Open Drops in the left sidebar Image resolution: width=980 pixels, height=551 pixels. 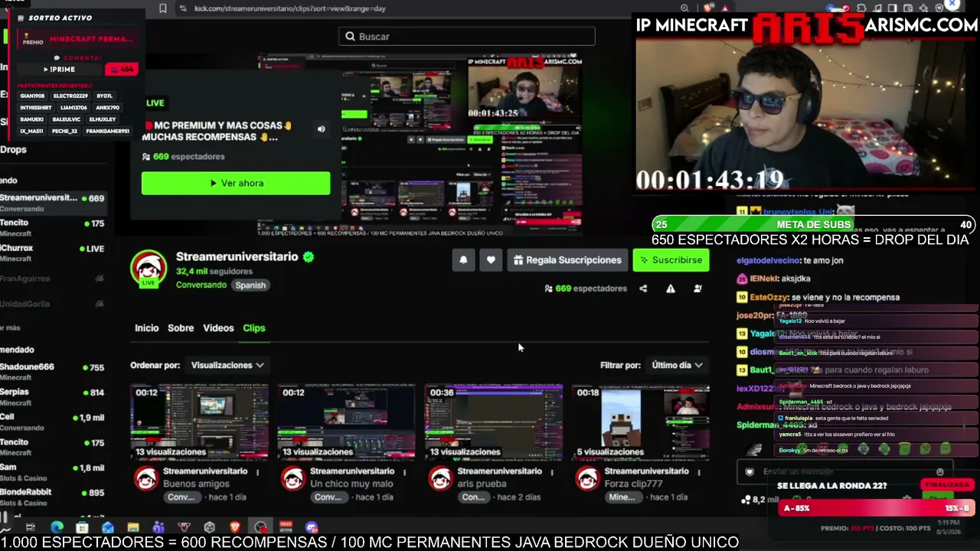[x=13, y=149]
